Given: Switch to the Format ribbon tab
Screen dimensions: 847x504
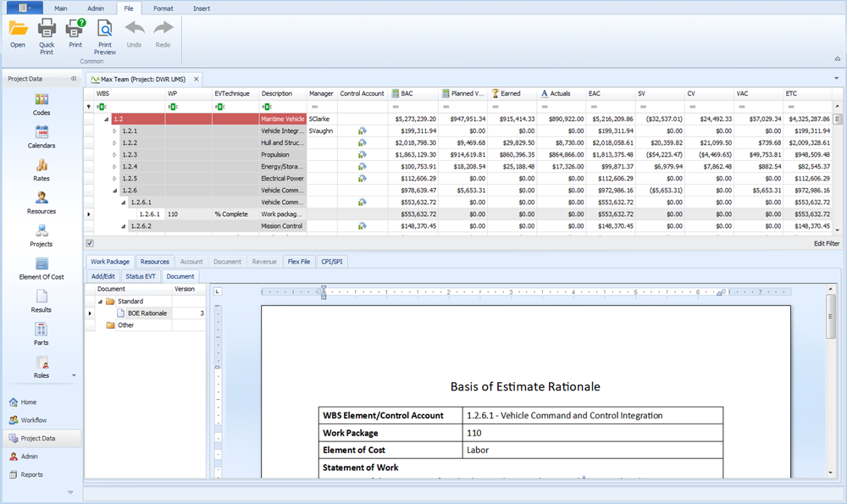Looking at the screenshot, I should [163, 8].
